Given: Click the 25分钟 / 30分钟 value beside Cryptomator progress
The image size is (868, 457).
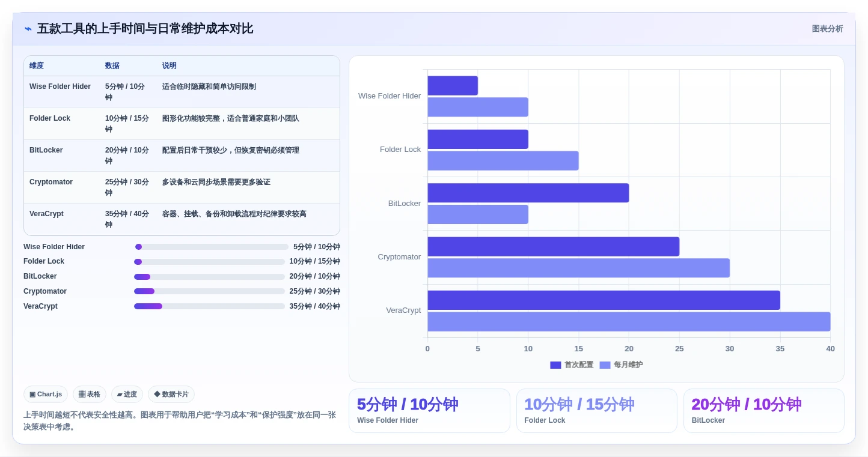Looking at the screenshot, I should coord(315,291).
